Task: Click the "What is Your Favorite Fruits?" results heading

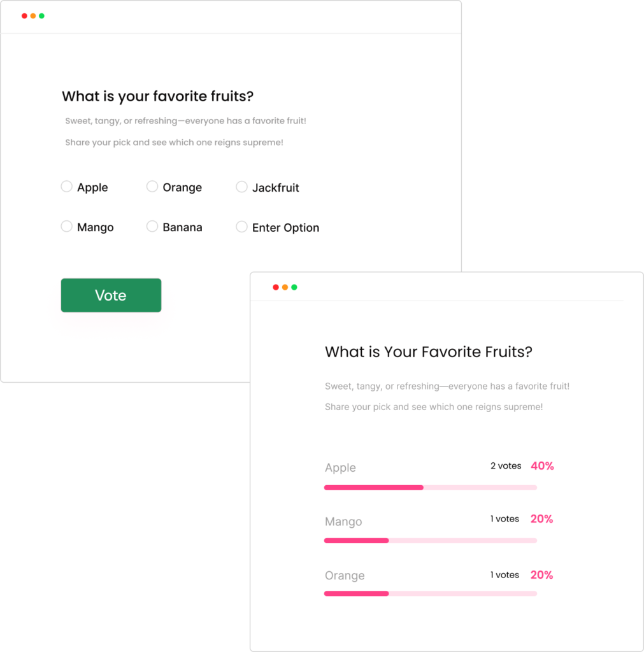Action: [x=429, y=352]
